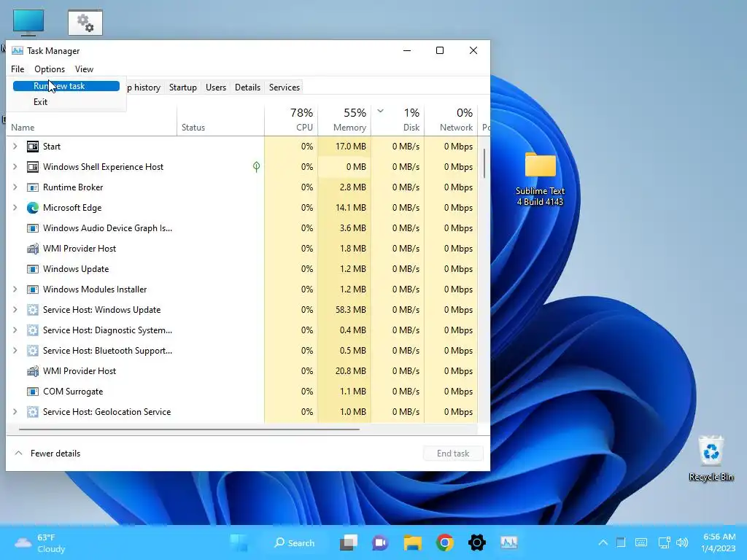This screenshot has width=747, height=560.
Task: Open the gear settings desktop shortcut
Action: point(85,23)
